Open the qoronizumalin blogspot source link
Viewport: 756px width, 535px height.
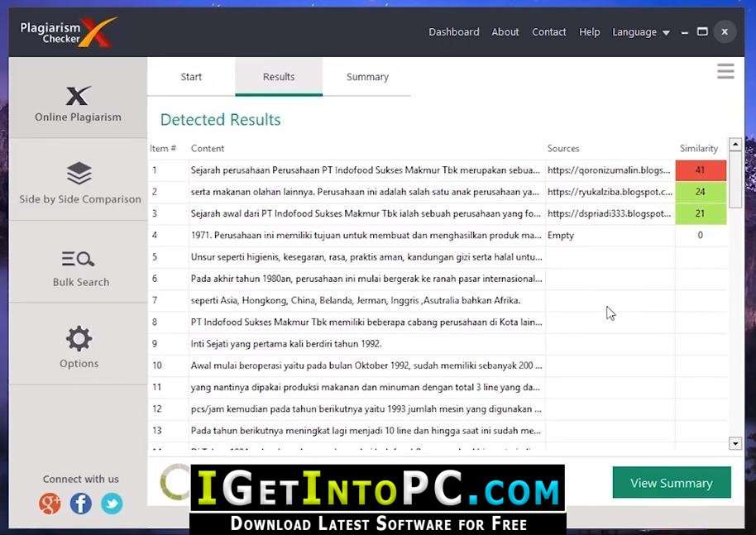click(x=609, y=170)
